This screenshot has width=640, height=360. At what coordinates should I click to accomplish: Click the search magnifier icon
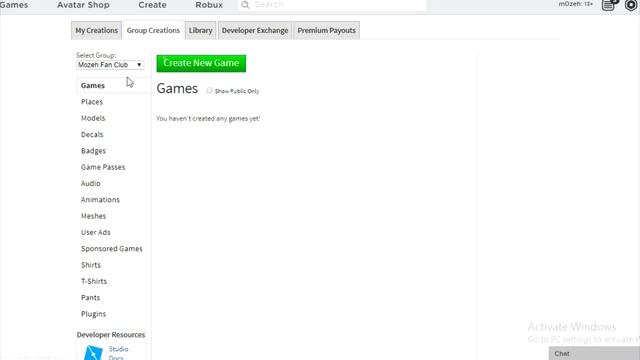(245, 5)
